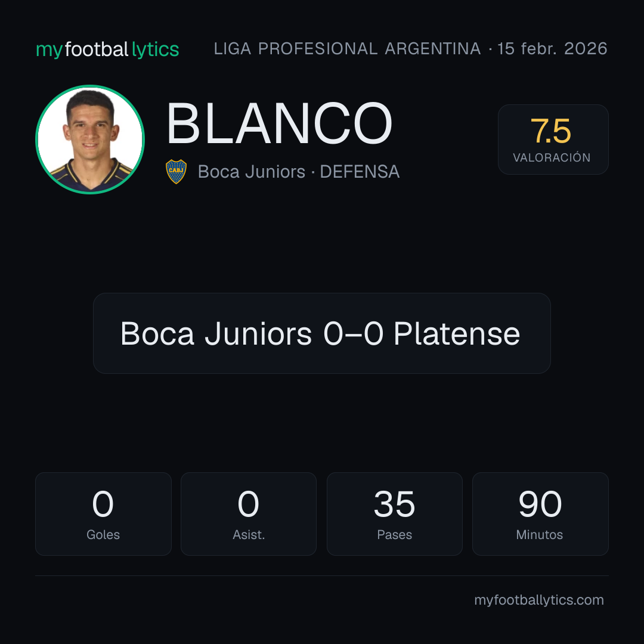Click the Boca Juniors club crest icon

(176, 172)
